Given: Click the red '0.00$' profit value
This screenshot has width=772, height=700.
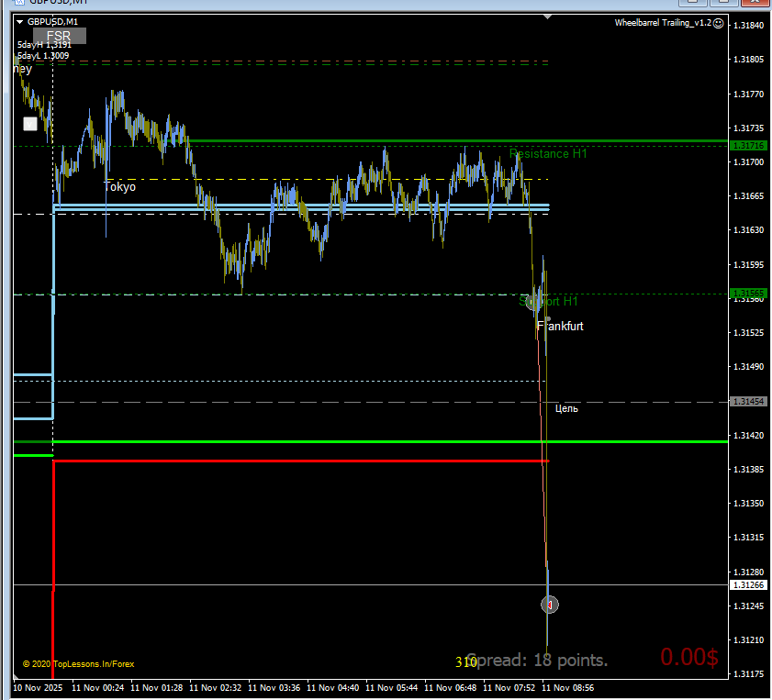Looking at the screenshot, I should tap(689, 657).
